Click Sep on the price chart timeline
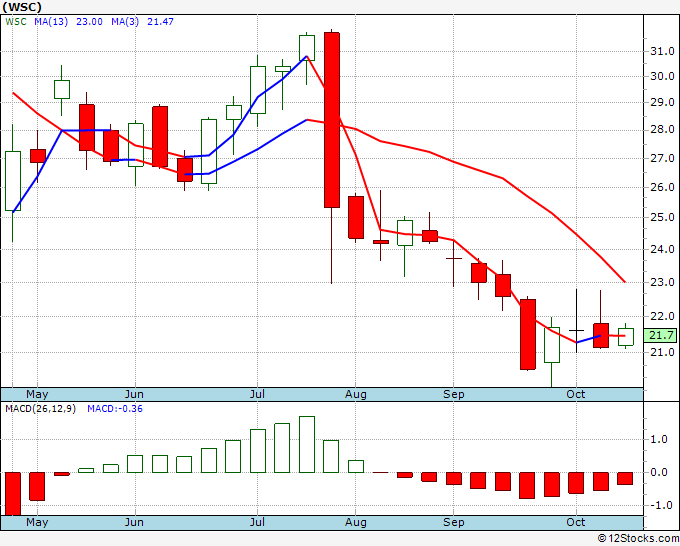This screenshot has height=546, width=680. (x=454, y=394)
